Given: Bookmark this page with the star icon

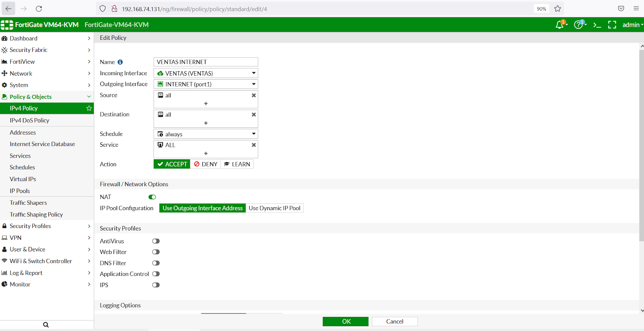Looking at the screenshot, I should (x=557, y=8).
